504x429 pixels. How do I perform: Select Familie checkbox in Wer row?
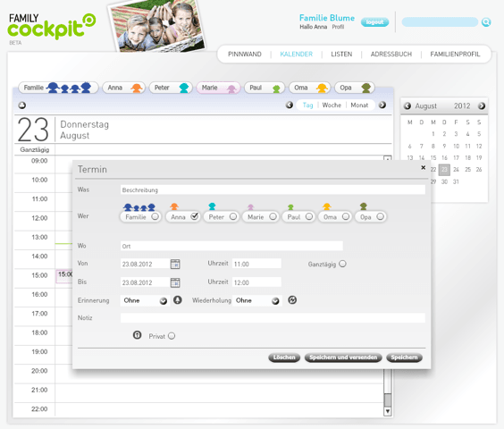pyautogui.click(x=155, y=216)
